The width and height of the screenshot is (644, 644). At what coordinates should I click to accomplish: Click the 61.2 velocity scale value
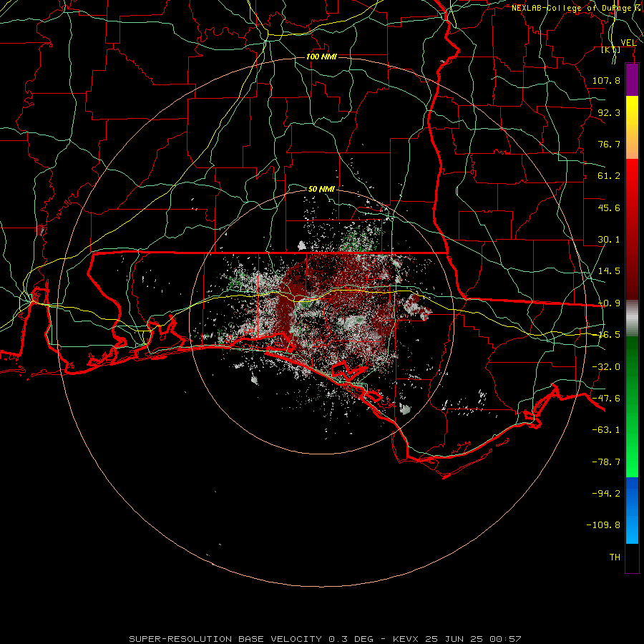coord(609,176)
